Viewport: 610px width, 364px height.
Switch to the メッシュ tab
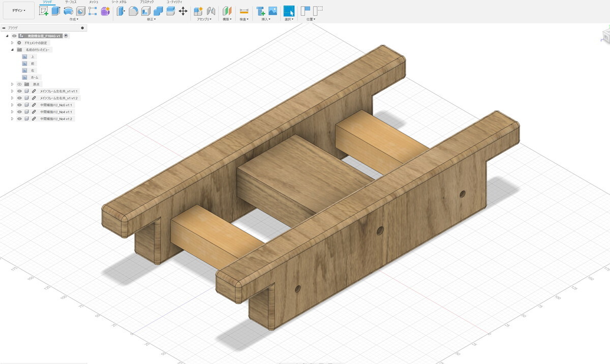(94, 2)
